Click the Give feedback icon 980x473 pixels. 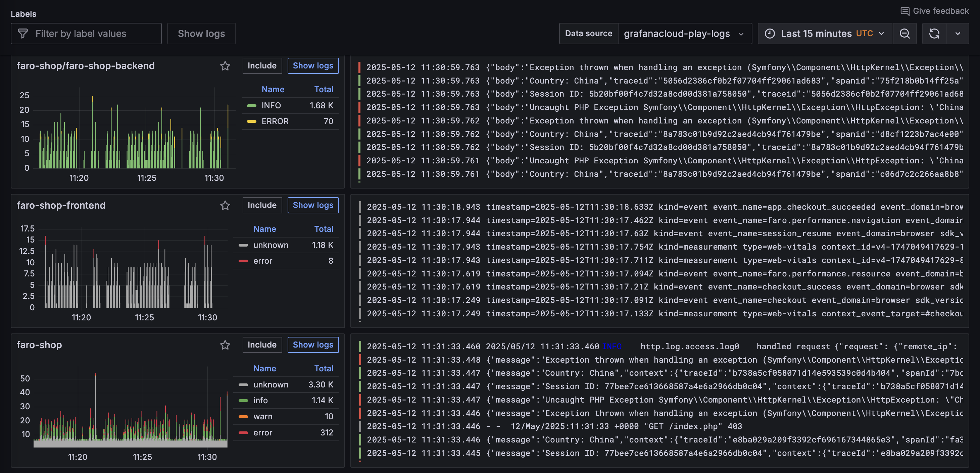click(906, 11)
